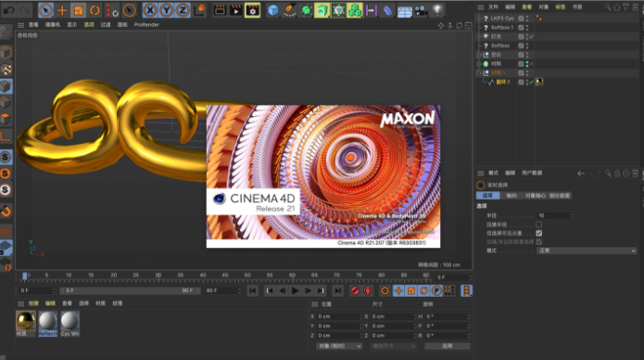Open the 对象 (相对) coordinate dropdown

coord(339,346)
